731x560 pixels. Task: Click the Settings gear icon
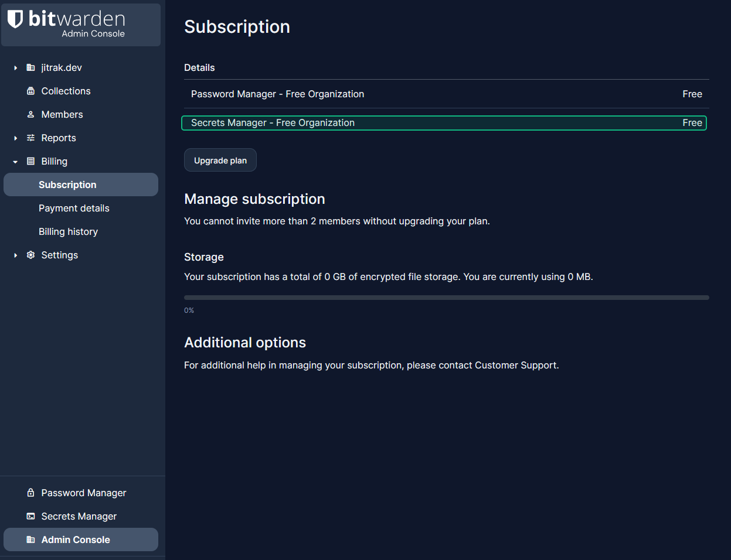(30, 255)
